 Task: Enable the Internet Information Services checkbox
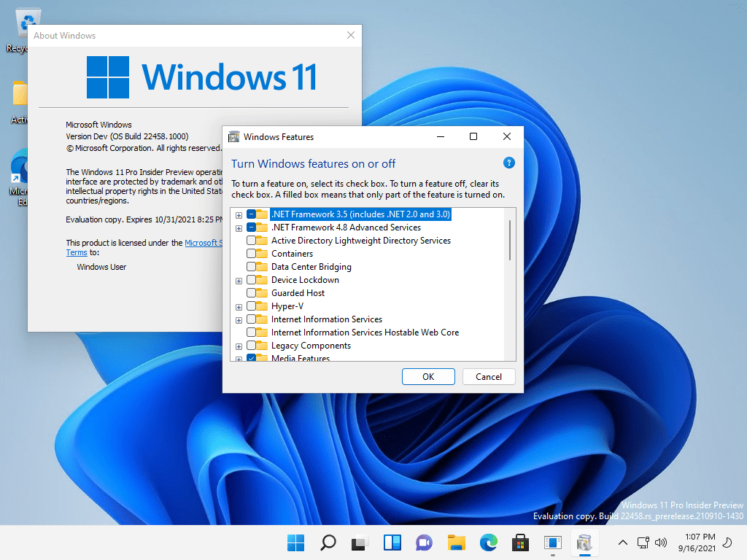251,319
